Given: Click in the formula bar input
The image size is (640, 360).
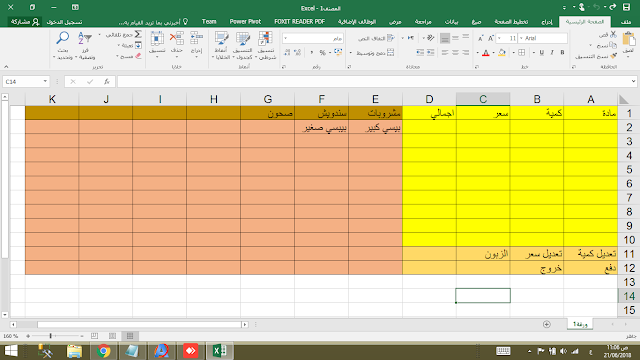Looking at the screenshot, I should click(x=375, y=82).
